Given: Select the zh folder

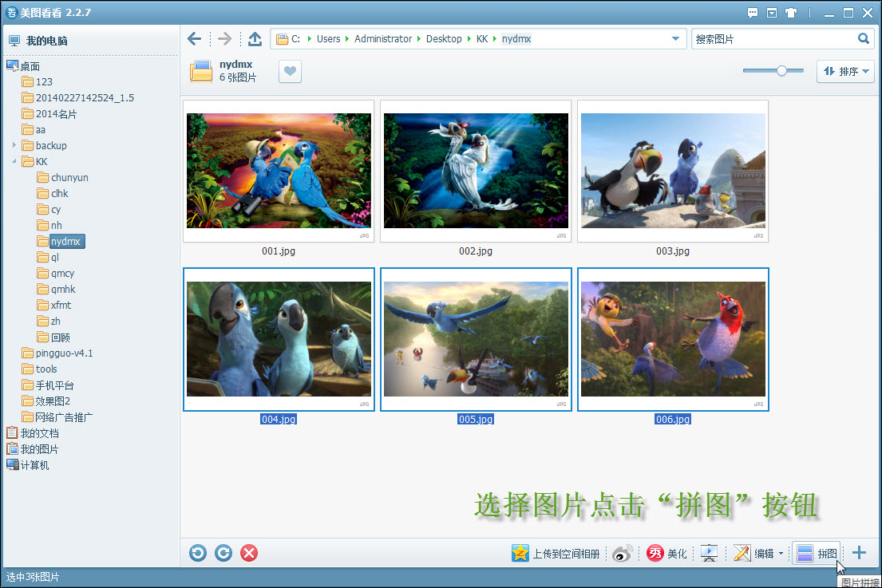Looking at the screenshot, I should pyautogui.click(x=55, y=321).
